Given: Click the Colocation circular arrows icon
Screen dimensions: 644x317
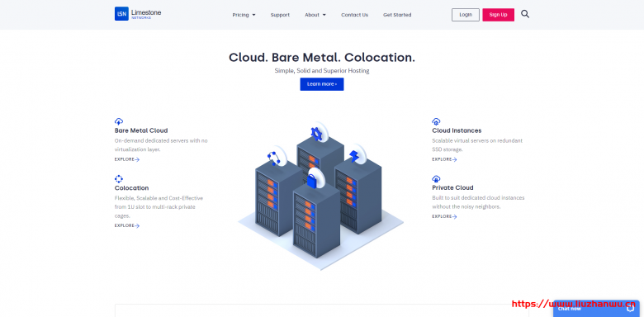Looking at the screenshot, I should point(119,178).
